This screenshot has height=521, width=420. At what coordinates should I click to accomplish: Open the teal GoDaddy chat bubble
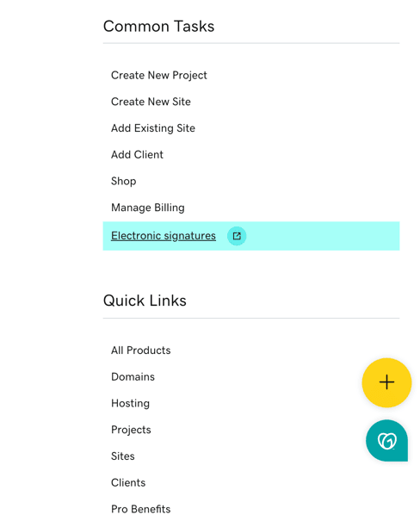coord(386,441)
